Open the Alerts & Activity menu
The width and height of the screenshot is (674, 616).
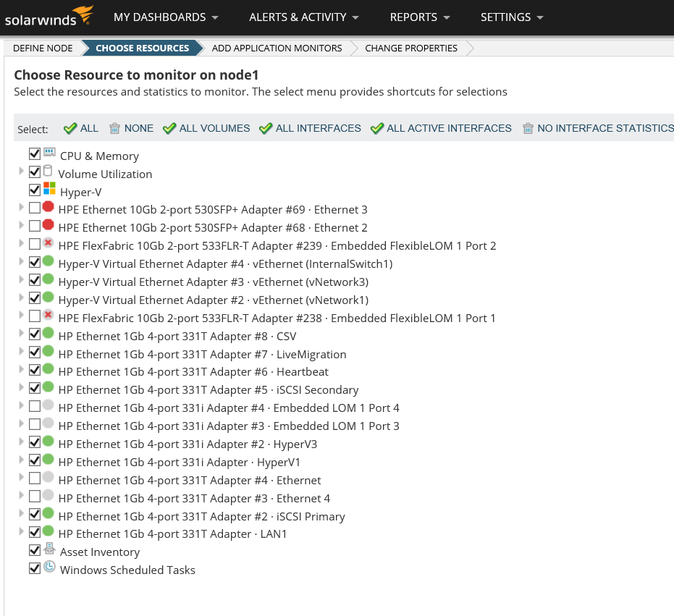304,17
